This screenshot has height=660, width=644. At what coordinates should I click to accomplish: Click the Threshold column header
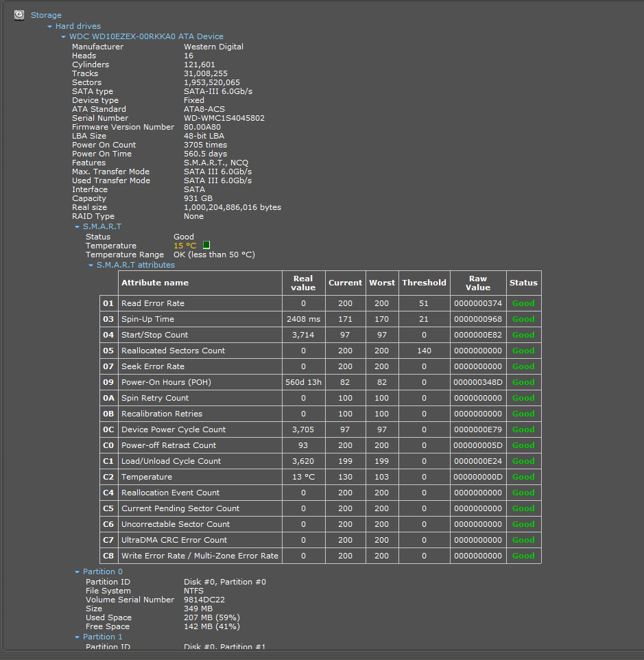point(424,283)
